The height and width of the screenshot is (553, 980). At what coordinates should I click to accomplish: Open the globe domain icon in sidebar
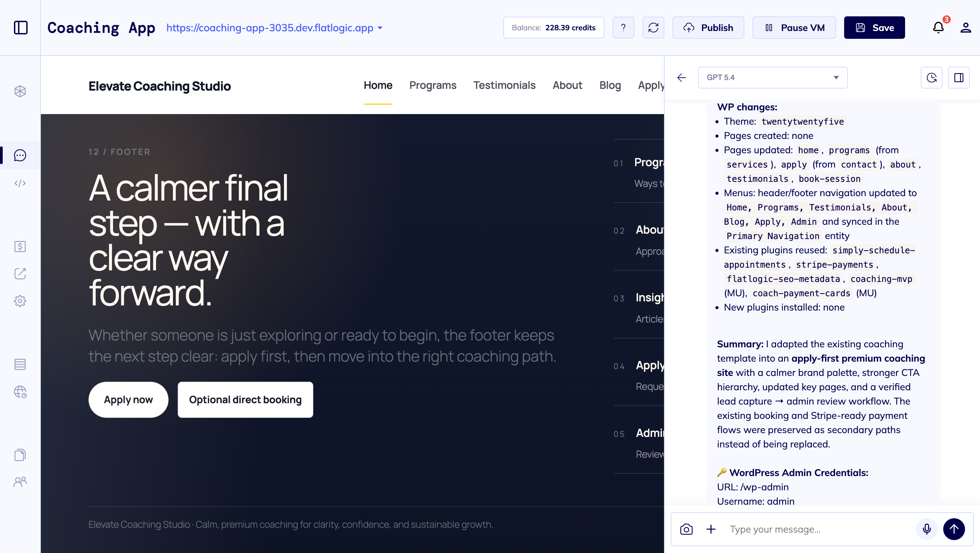click(x=20, y=392)
